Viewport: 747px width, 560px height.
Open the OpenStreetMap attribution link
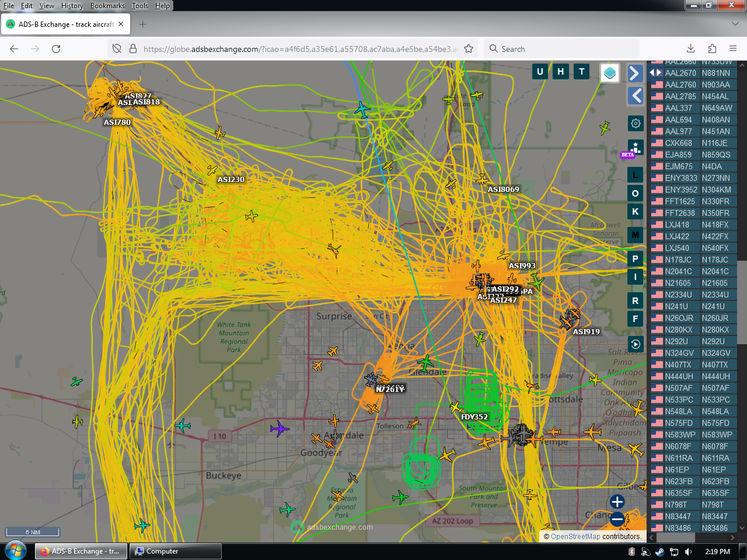pyautogui.click(x=575, y=537)
